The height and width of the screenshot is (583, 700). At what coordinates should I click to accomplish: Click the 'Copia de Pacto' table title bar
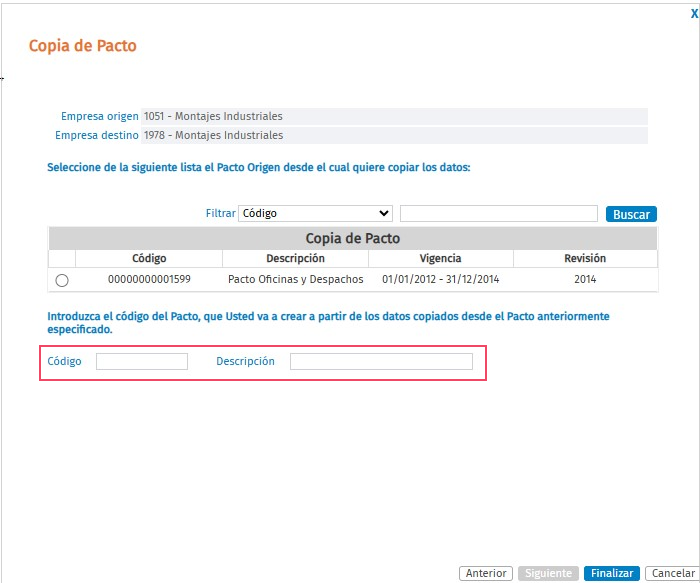[x=353, y=238]
